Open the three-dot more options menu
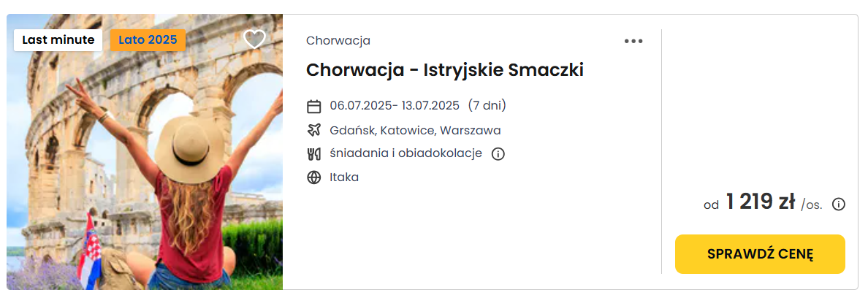The height and width of the screenshot is (298, 868). click(x=633, y=41)
